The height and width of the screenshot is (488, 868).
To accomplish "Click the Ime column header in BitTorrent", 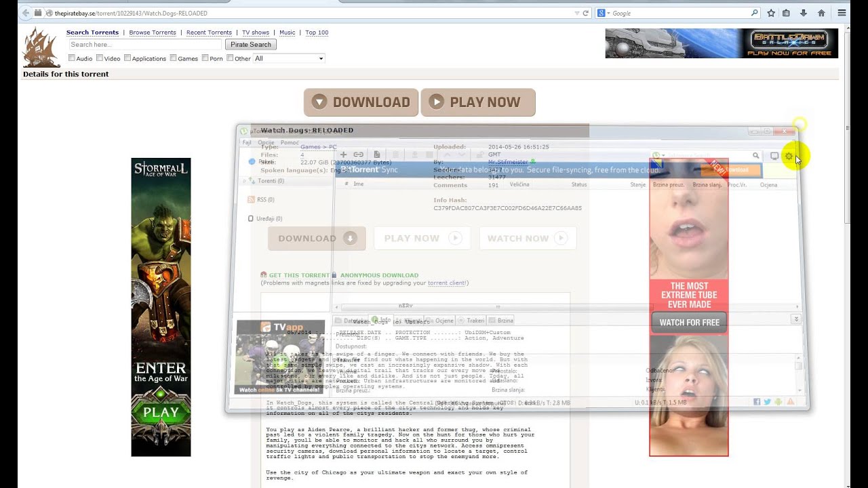I will pos(358,184).
